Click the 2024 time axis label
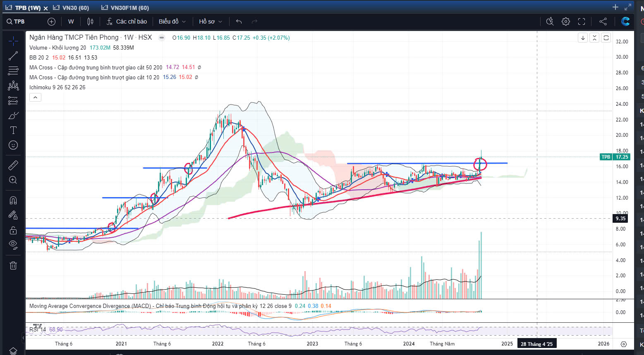The width and height of the screenshot is (644, 355). click(x=409, y=344)
